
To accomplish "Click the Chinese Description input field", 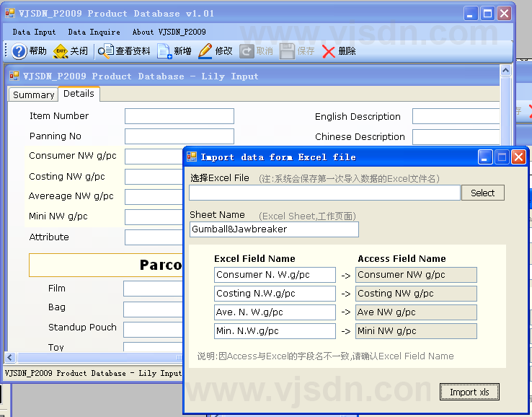I will (x=456, y=136).
